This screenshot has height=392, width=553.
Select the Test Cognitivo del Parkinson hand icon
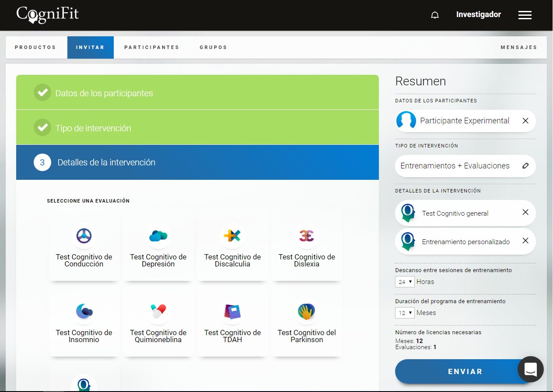(x=307, y=311)
